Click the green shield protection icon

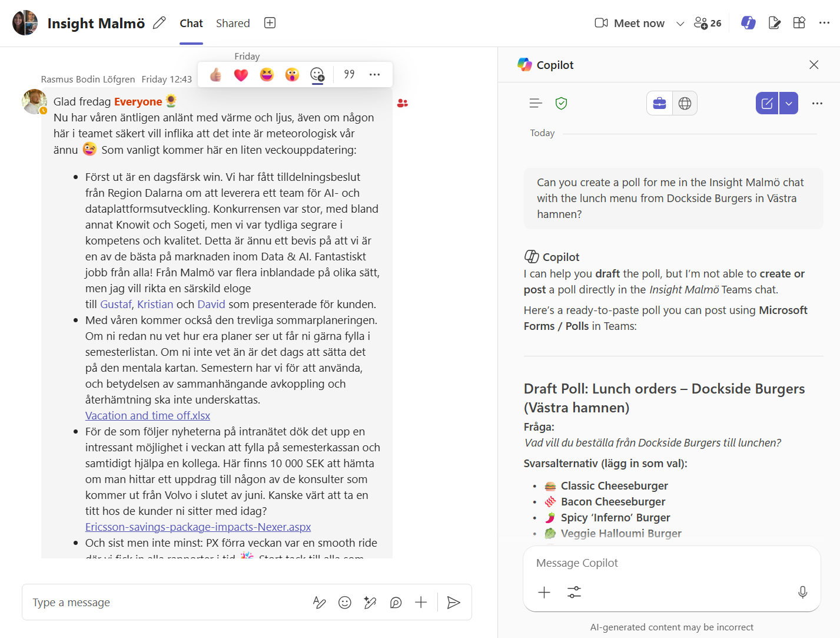coord(562,104)
